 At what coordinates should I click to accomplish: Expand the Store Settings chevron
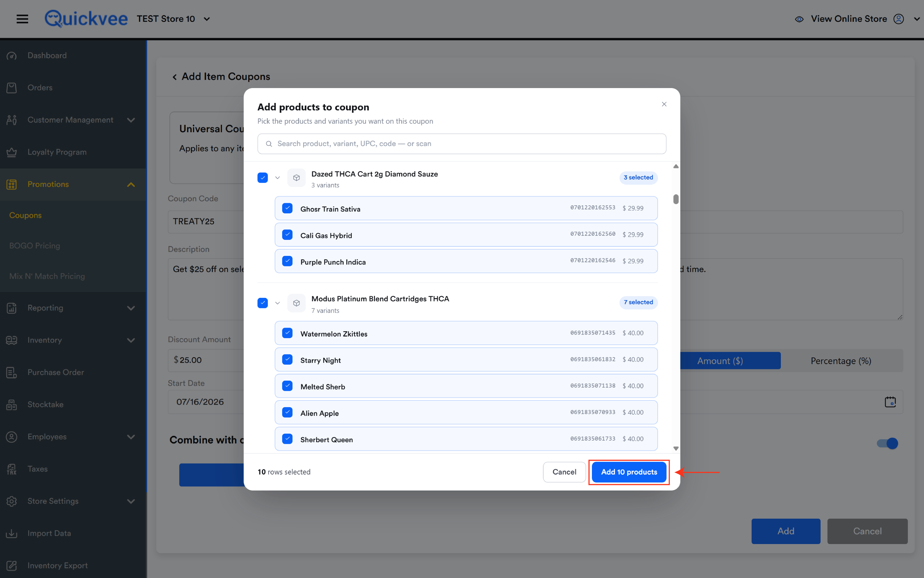[131, 501]
